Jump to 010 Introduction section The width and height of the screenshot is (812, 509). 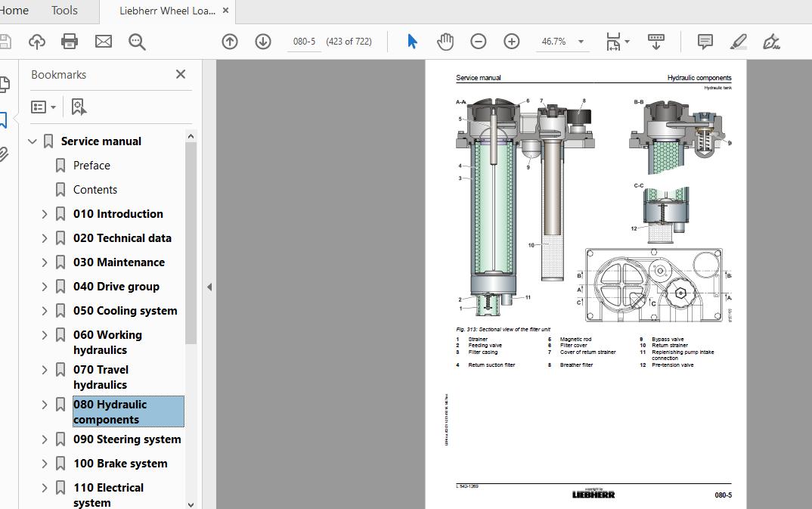point(118,214)
